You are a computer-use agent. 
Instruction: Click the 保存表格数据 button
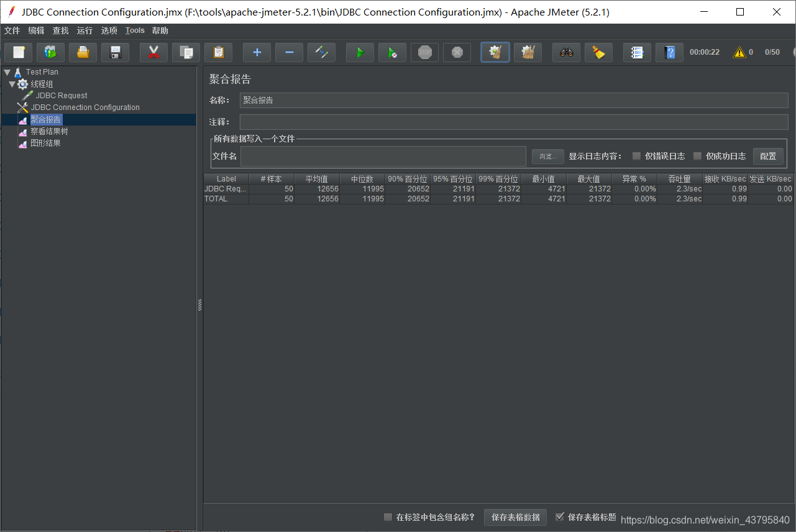pyautogui.click(x=515, y=517)
